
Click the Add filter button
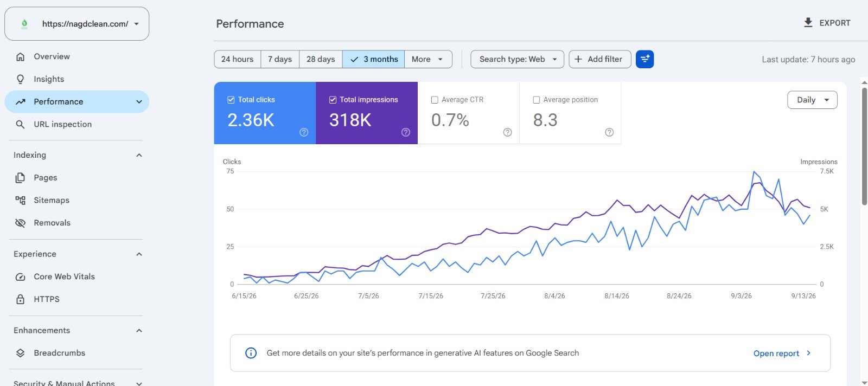coord(599,59)
